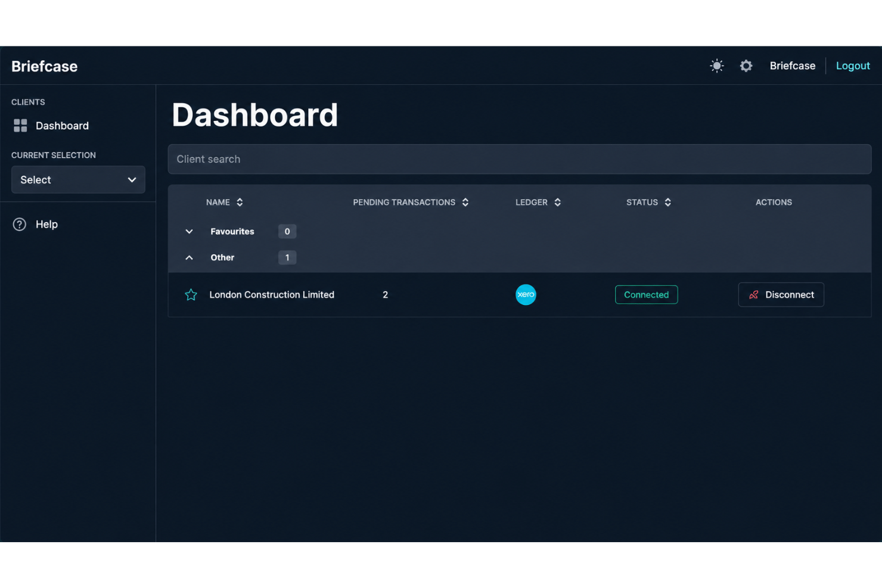Click the Other group label
The width and height of the screenshot is (882, 588).
point(222,258)
